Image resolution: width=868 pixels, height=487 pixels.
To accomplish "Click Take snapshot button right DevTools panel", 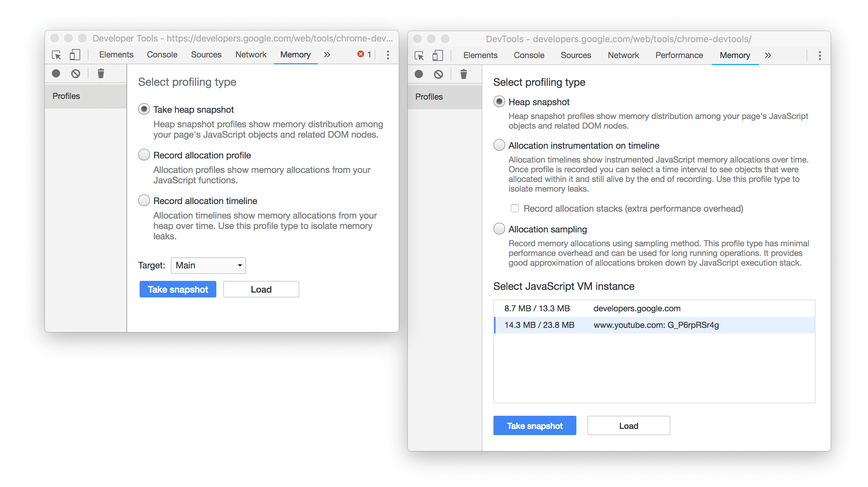I will point(535,425).
